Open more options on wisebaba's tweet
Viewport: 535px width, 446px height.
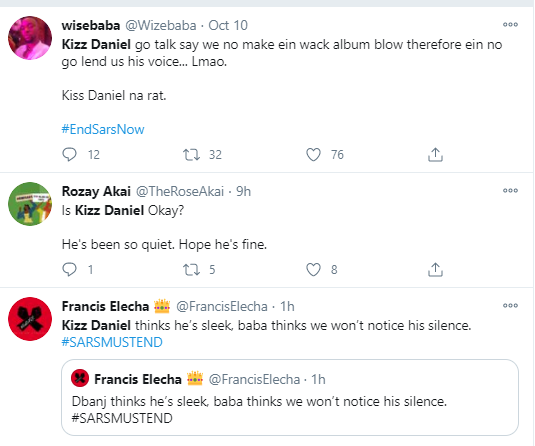[510, 25]
